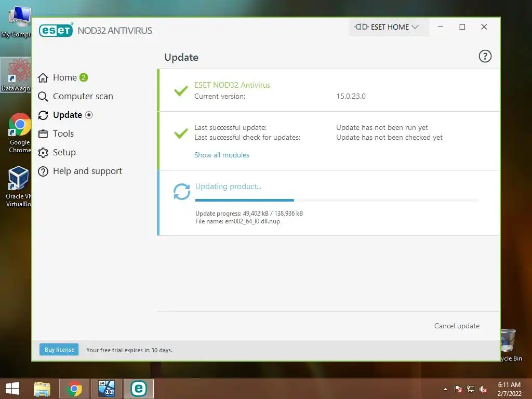Select My Computer desktop icon
The height and width of the screenshot is (399, 532).
point(16,22)
